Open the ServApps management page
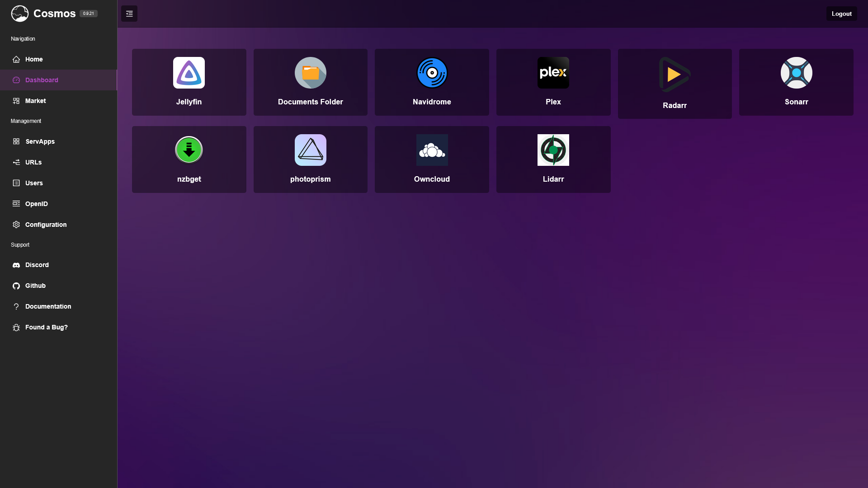This screenshot has width=868, height=488. [40, 141]
